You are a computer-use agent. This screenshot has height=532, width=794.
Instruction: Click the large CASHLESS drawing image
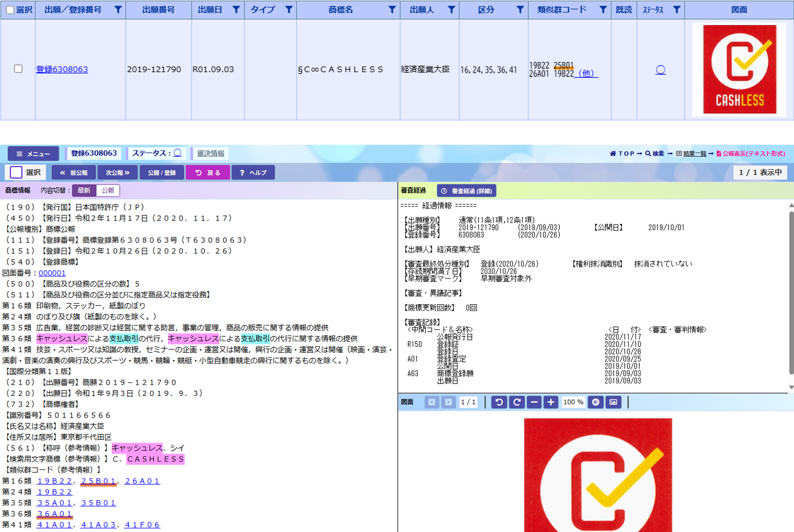598,475
